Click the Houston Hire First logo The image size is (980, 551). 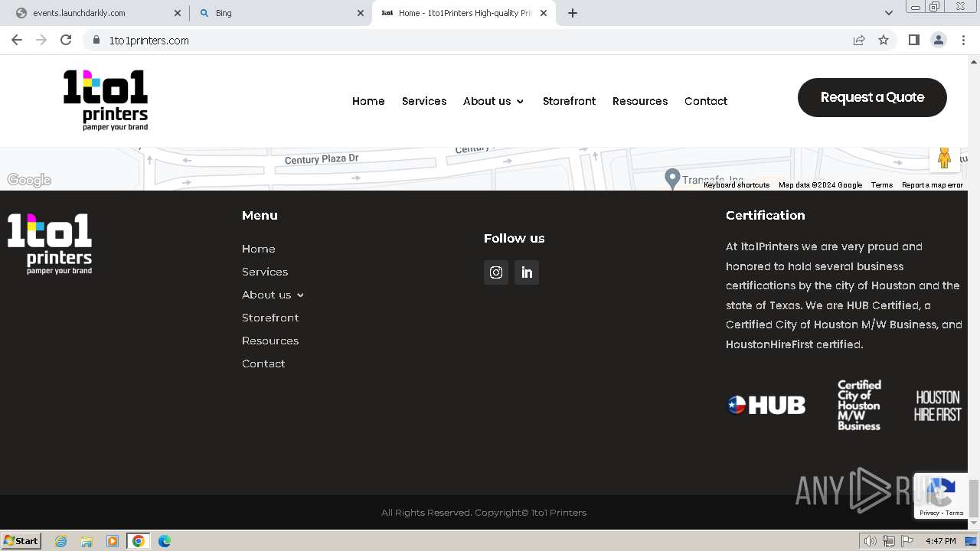click(938, 406)
